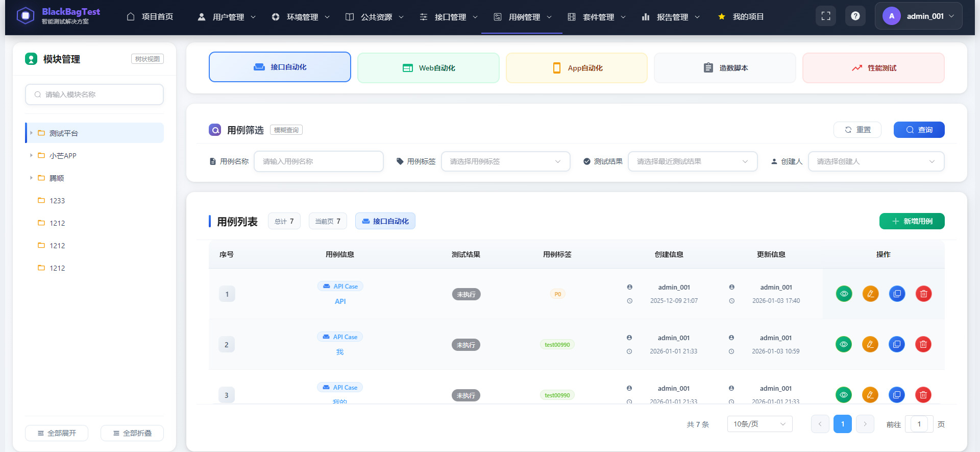Image resolution: width=980 pixels, height=452 pixels.
Task: Open the 环境管理 menu
Action: (x=301, y=17)
